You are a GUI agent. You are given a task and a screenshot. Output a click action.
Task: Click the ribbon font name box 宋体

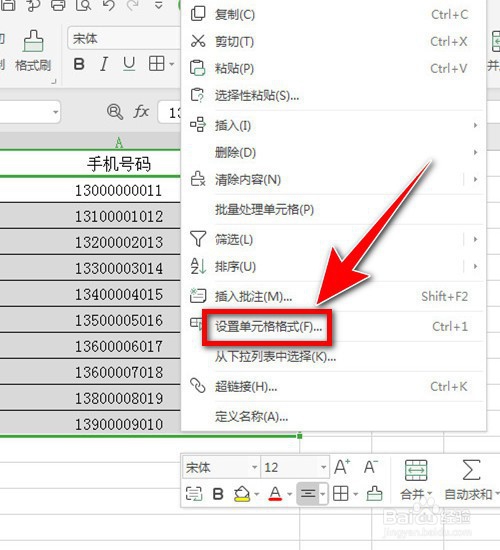tap(124, 38)
